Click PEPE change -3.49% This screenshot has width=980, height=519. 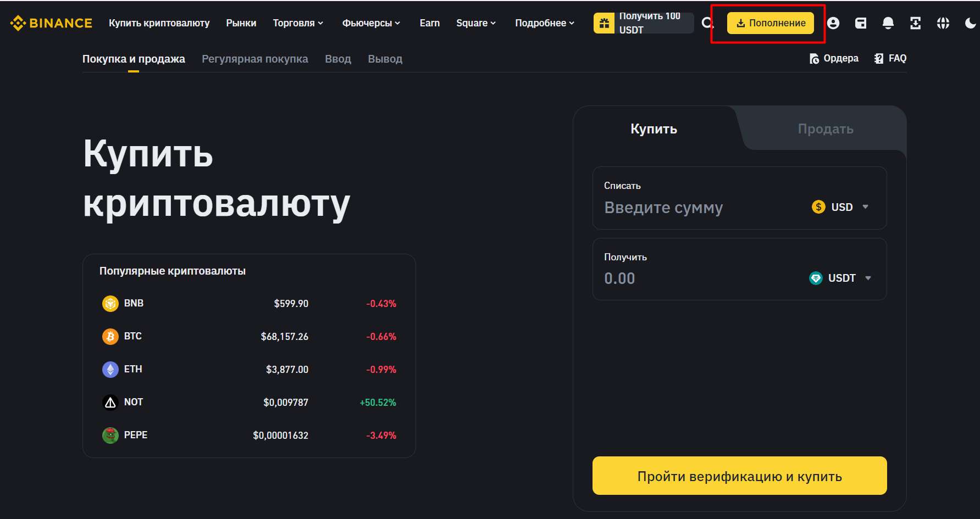[381, 436]
